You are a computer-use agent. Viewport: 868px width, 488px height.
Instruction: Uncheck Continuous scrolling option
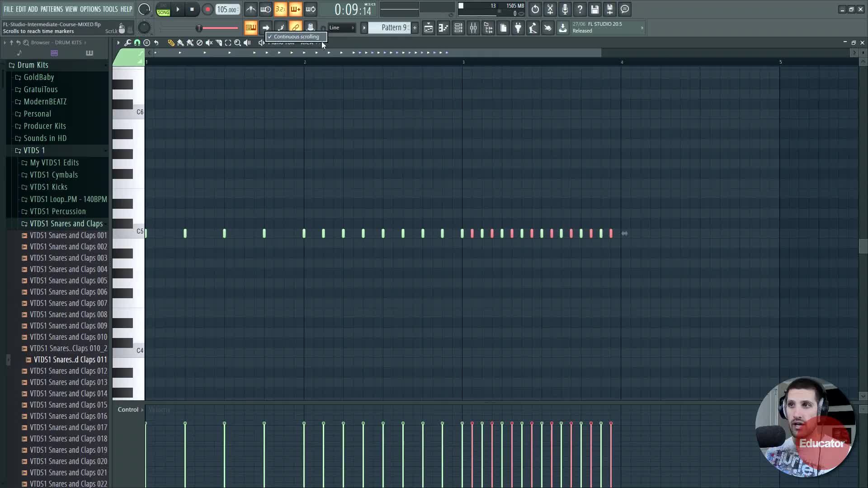[296, 37]
